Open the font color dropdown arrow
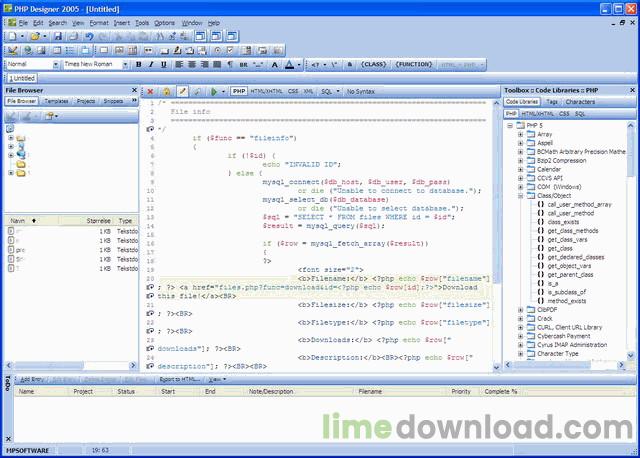This screenshot has height=458, width=640. pyautogui.click(x=299, y=64)
